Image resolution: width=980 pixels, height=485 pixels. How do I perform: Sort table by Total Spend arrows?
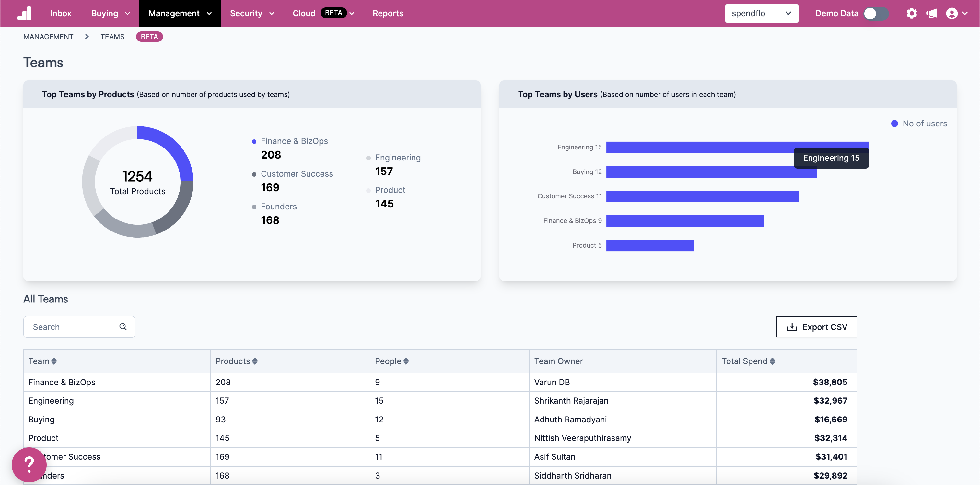(x=772, y=361)
